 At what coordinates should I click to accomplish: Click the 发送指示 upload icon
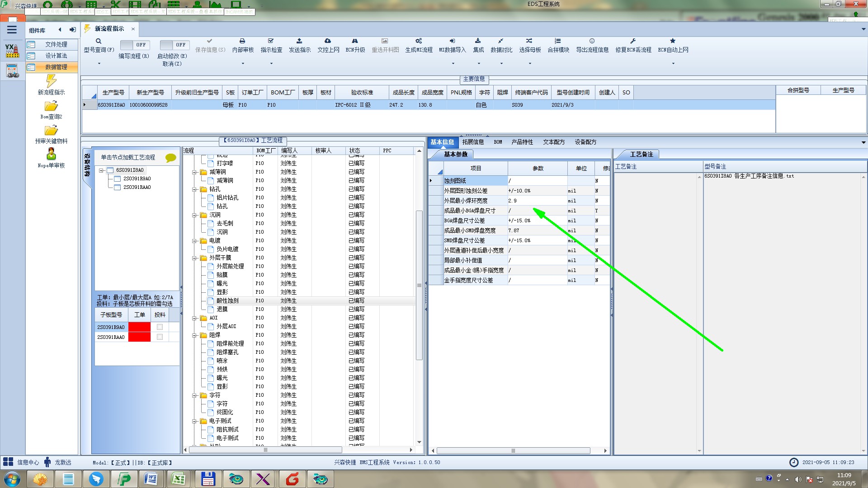(299, 41)
